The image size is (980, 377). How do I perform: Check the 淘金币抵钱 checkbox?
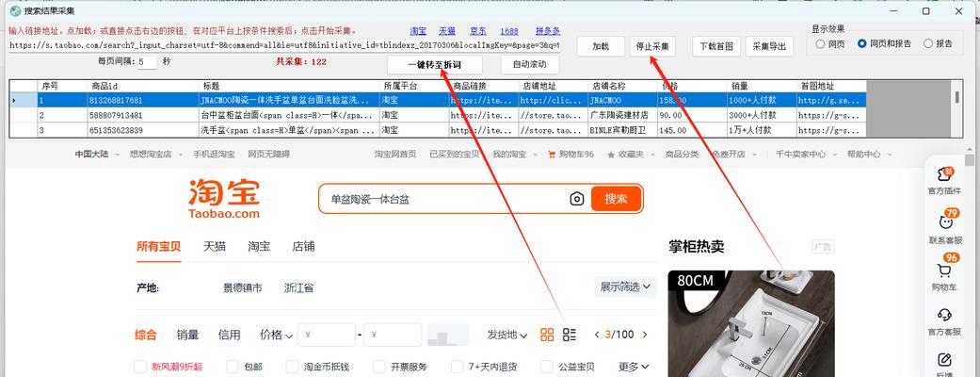[292, 367]
